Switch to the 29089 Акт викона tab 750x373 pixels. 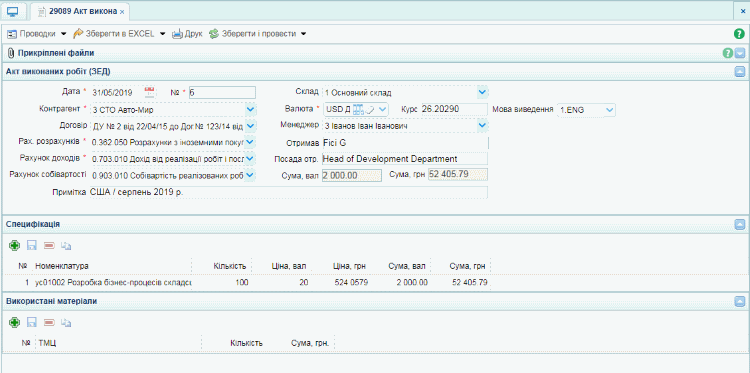[79, 11]
